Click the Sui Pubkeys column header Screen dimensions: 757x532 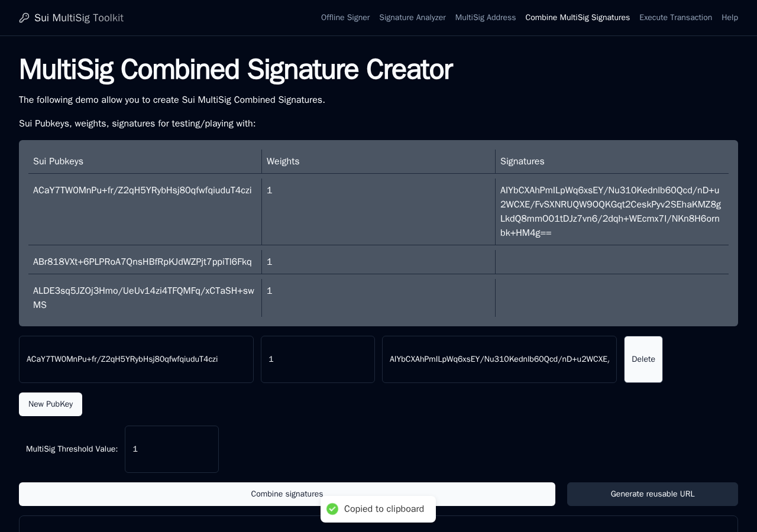(x=145, y=161)
